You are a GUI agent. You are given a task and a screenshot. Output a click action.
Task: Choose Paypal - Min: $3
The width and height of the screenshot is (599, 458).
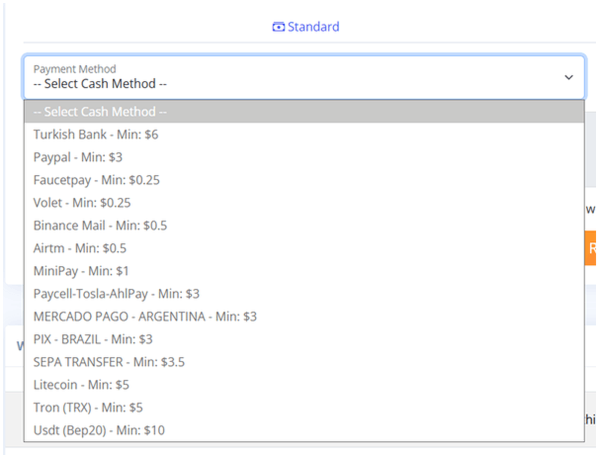304,157
